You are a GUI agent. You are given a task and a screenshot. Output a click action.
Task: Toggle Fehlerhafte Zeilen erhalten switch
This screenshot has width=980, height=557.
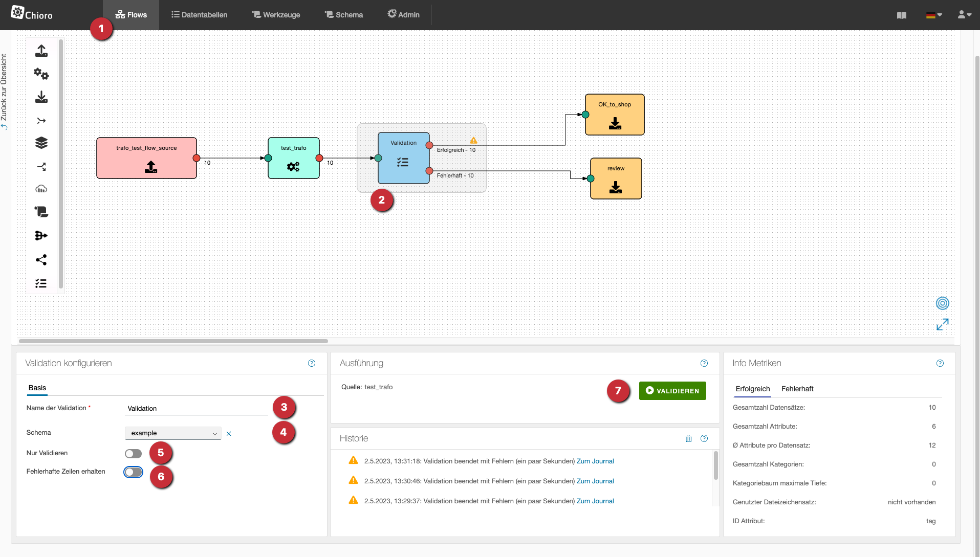pyautogui.click(x=133, y=472)
